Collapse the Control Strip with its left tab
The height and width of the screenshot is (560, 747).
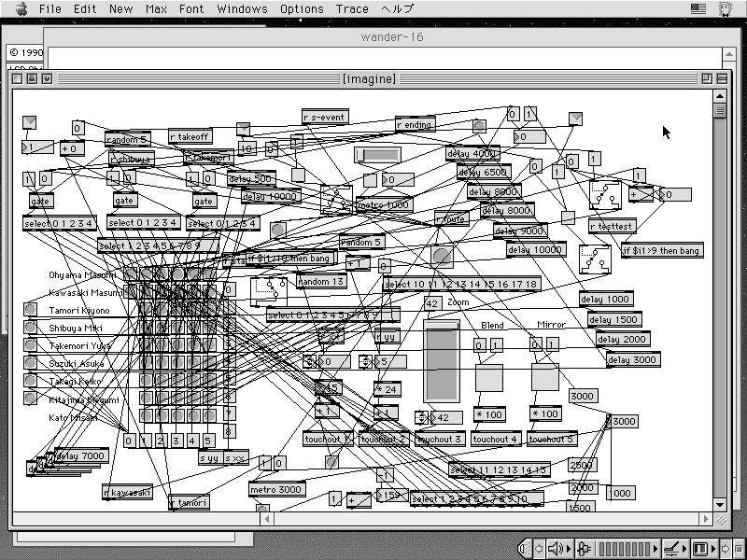(524, 549)
